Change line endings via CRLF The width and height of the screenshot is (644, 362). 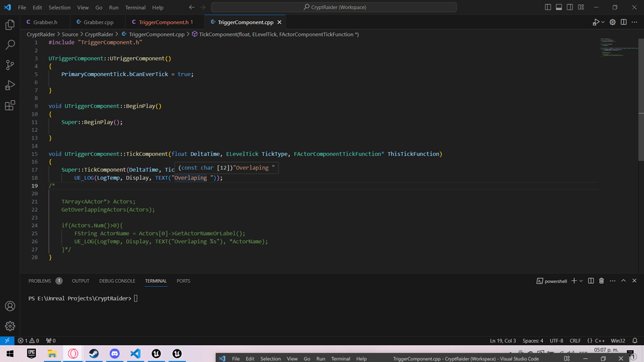click(575, 341)
